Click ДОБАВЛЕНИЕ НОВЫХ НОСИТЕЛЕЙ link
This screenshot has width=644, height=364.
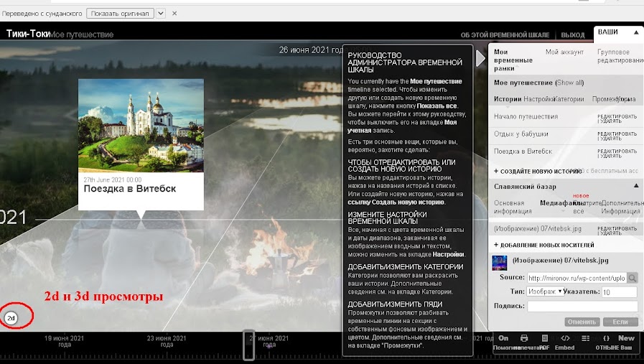coord(543,245)
